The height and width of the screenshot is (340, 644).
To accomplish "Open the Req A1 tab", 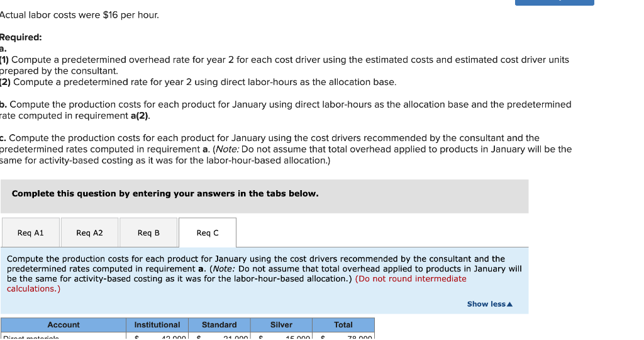I will (31, 233).
